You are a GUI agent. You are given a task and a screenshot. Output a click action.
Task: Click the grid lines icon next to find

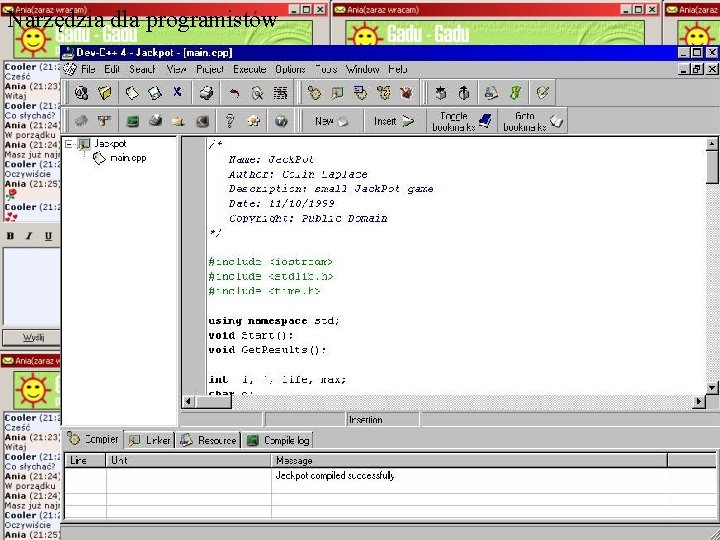[x=281, y=93]
